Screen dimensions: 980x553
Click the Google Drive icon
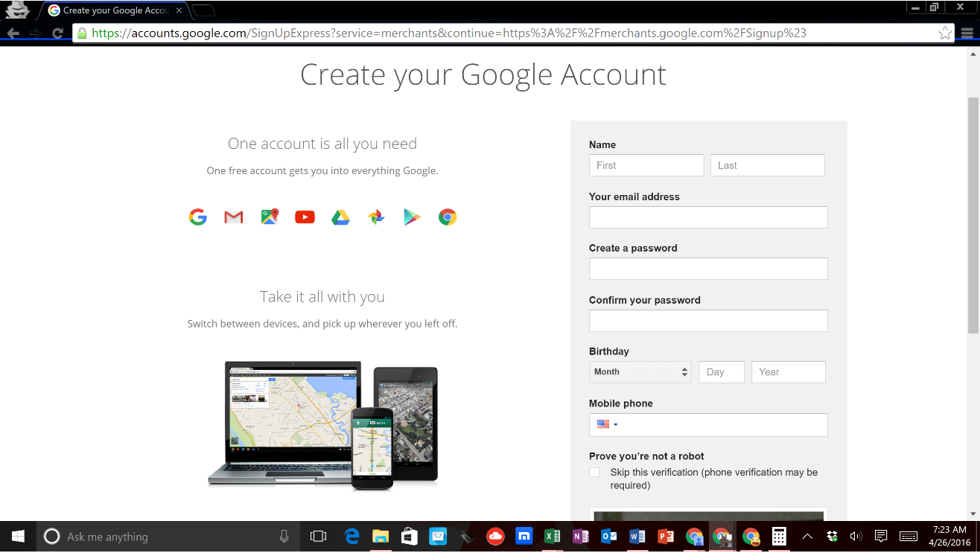[340, 217]
